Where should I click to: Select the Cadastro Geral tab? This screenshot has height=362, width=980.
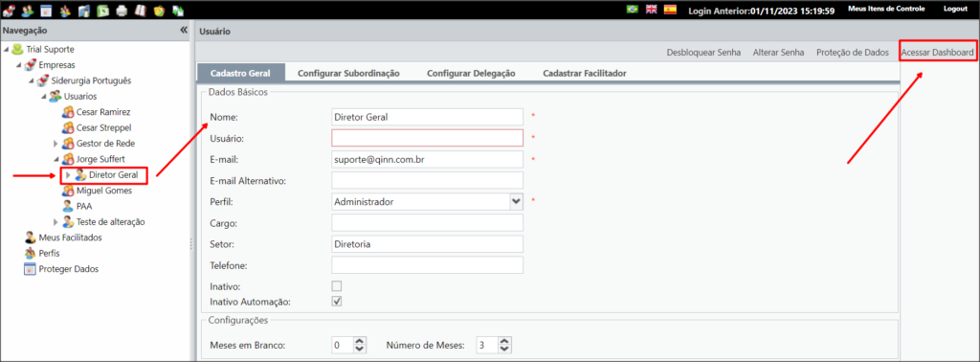click(240, 73)
